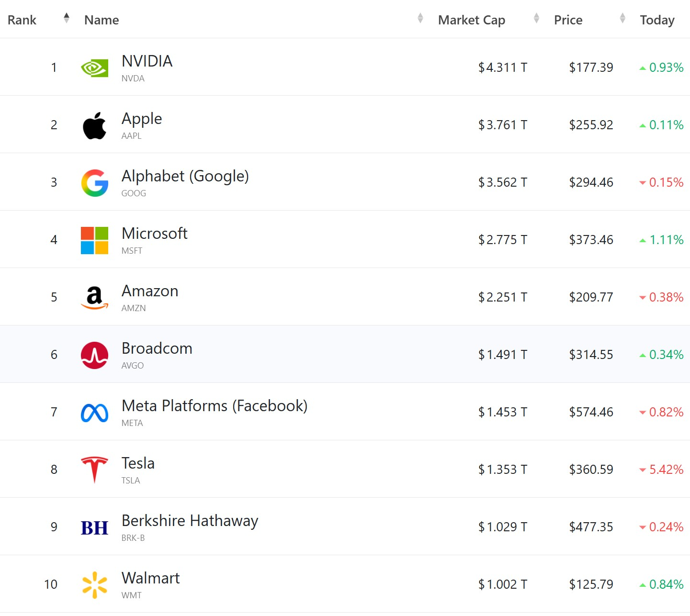The height and width of the screenshot is (616, 690).
Task: Click the Amazon logo icon
Action: pos(94,298)
